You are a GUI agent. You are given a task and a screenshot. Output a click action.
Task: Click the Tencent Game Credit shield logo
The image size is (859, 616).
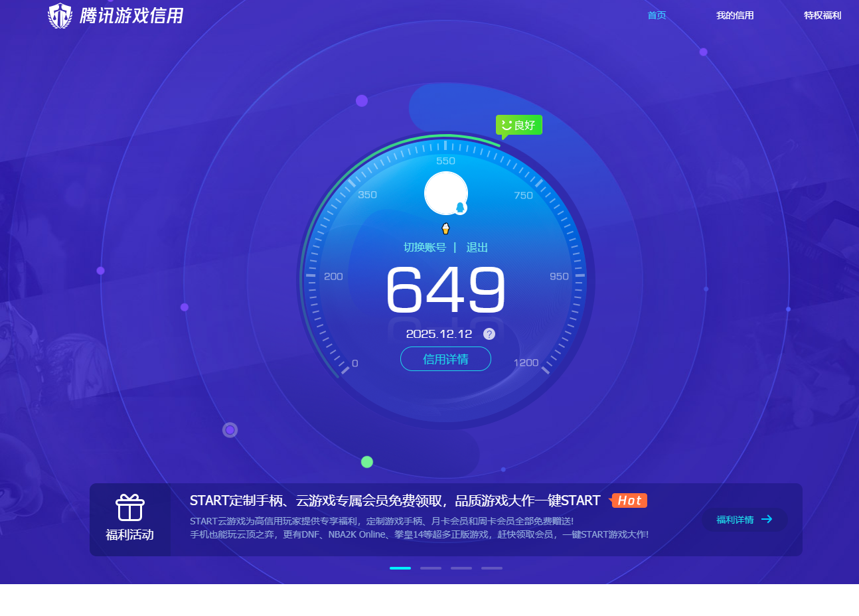(x=60, y=15)
